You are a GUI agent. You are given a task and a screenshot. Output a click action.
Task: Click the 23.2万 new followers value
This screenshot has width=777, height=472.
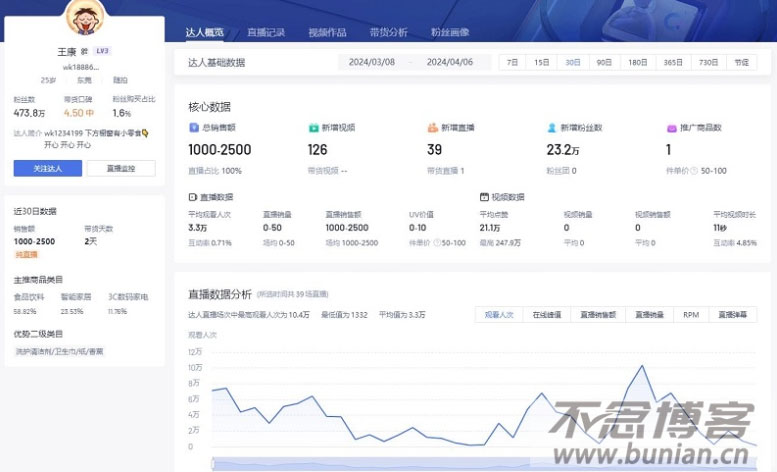(562, 150)
